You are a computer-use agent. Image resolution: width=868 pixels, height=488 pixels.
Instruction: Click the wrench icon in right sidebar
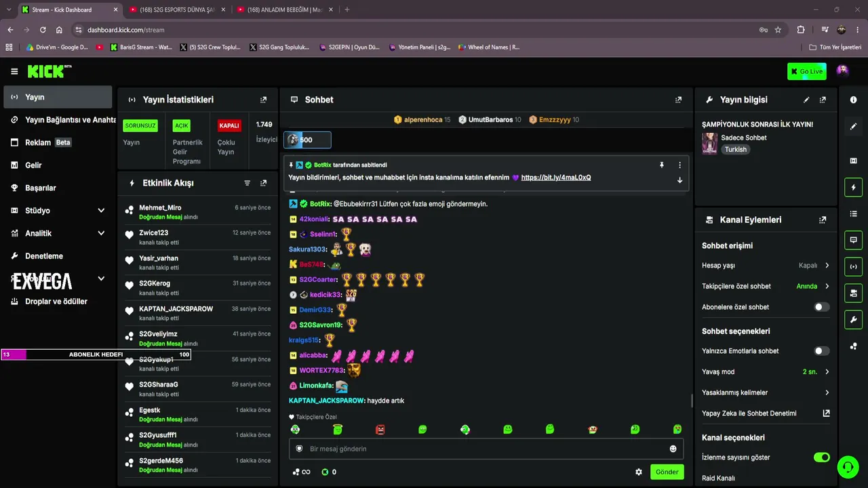853,319
